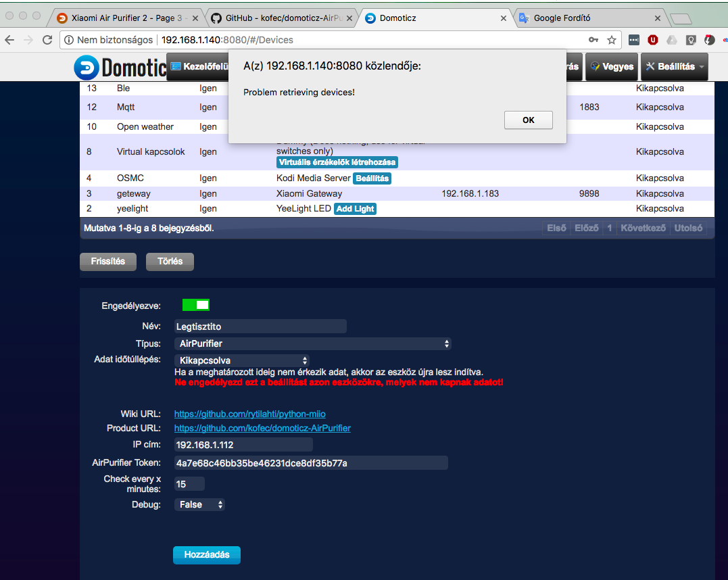
Task: Go to the Előző page
Action: tap(587, 228)
